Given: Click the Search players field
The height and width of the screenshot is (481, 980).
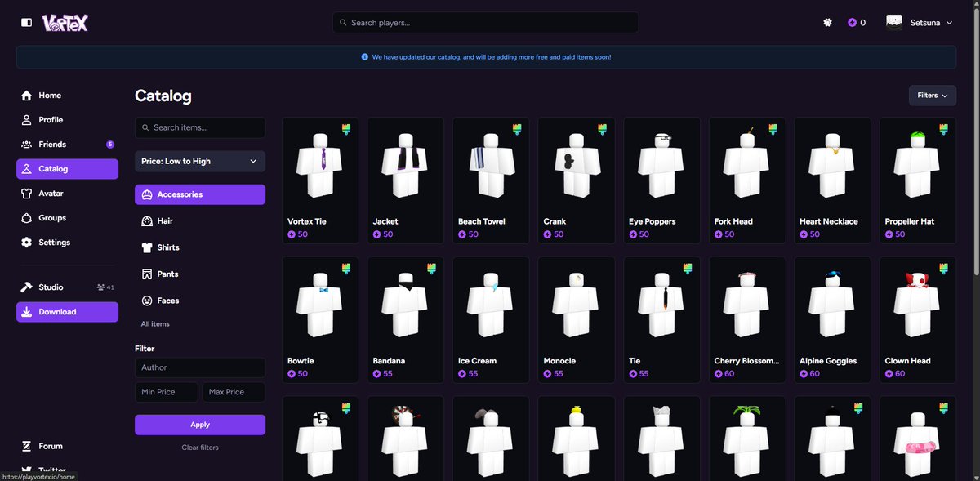Looking at the screenshot, I should 486,23.
